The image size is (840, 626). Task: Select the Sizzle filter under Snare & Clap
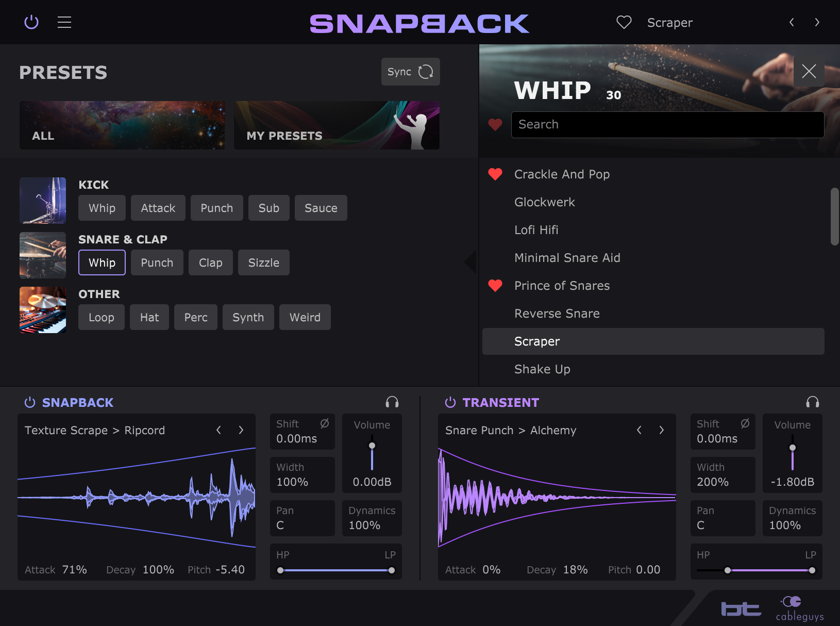[263, 262]
